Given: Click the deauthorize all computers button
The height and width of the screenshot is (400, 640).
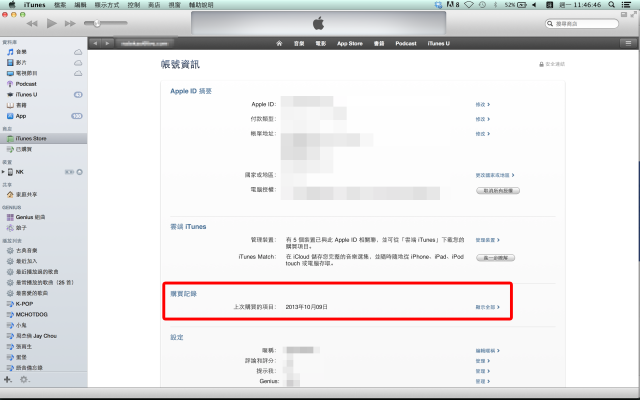Looking at the screenshot, I should (498, 191).
